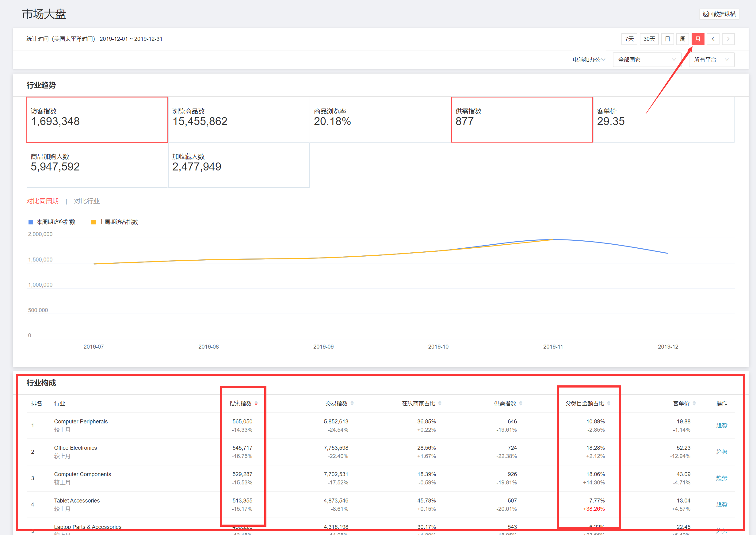
Task: Click 返回数据纵横 button
Action: [x=719, y=14]
